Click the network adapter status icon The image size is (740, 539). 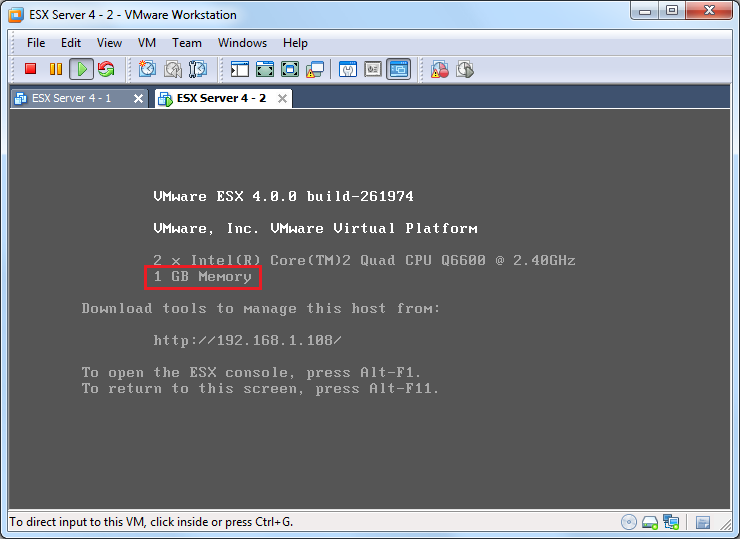(671, 522)
